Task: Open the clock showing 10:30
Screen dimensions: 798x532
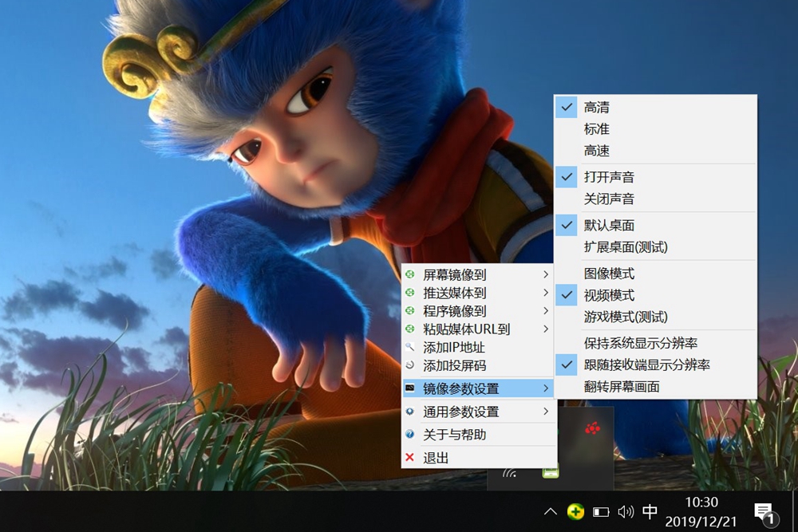Action: (x=701, y=502)
